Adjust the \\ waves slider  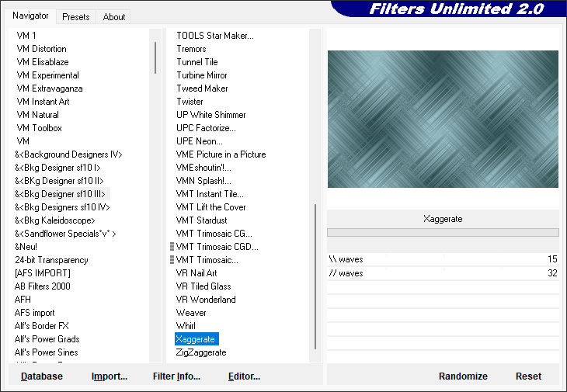click(x=443, y=259)
